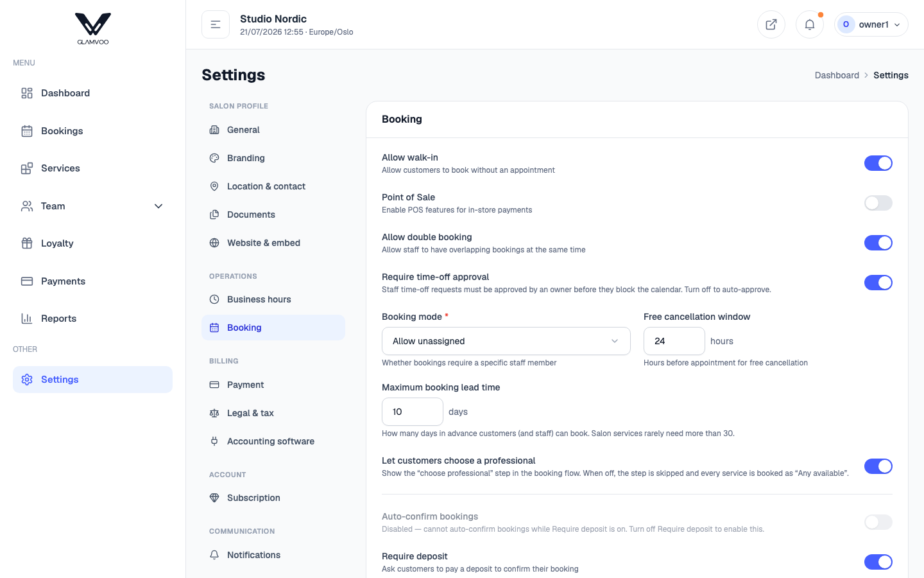The image size is (924, 578).
Task: Click the Maximum booking lead time field
Action: 413,412
